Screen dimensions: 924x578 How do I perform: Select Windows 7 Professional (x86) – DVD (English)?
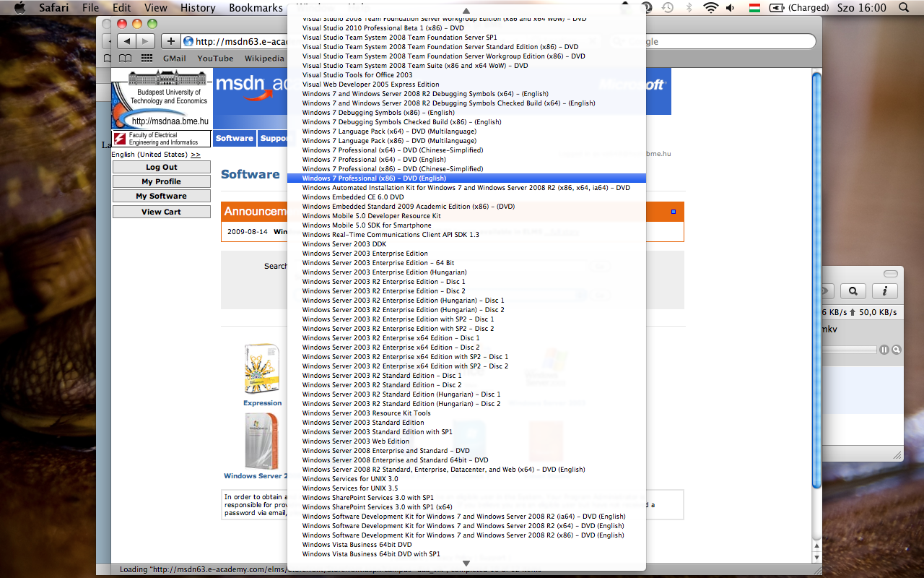466,178
